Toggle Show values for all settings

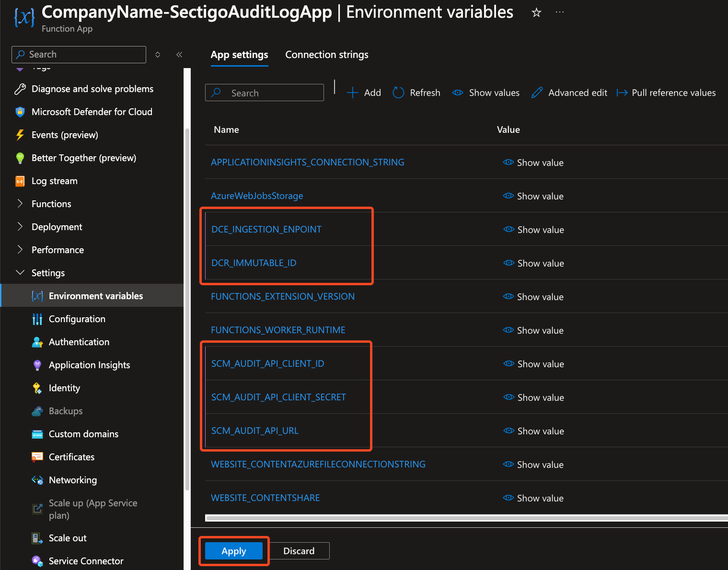[x=486, y=93]
